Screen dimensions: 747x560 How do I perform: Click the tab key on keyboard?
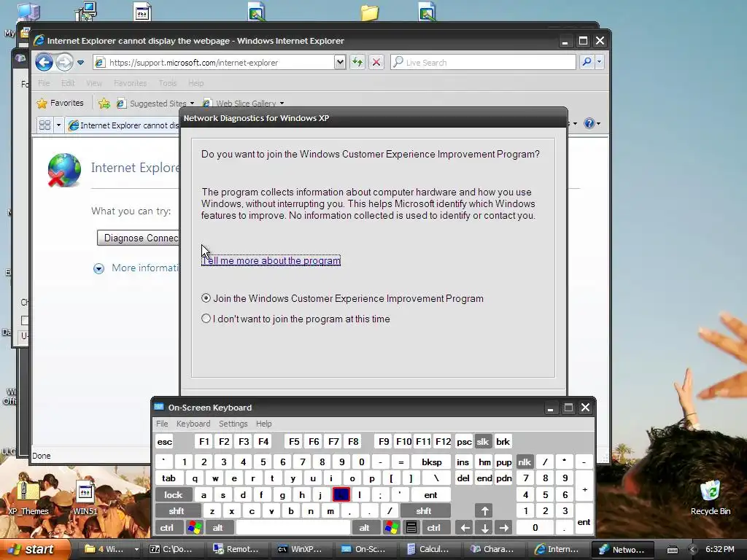coord(169,478)
